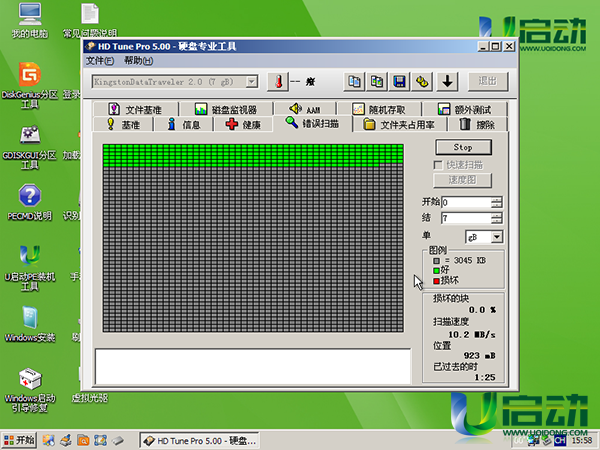
Task: Open the gB unit dropdown
Action: point(497,237)
